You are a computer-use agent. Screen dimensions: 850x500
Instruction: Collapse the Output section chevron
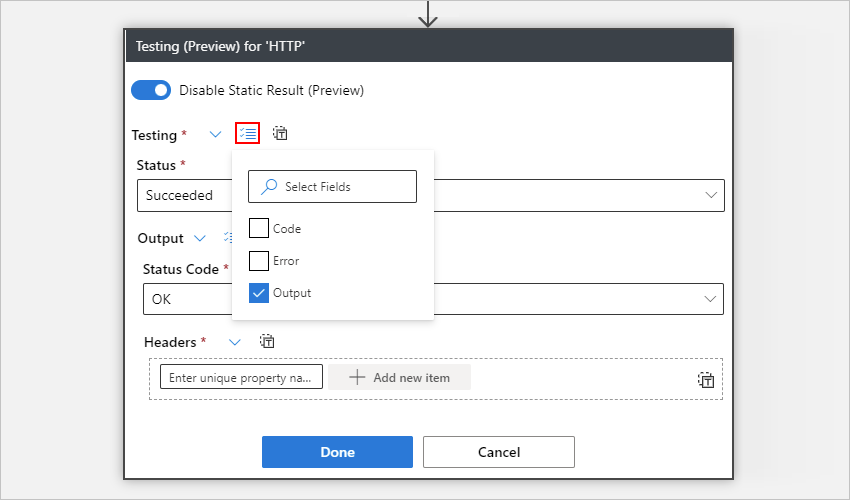point(200,238)
